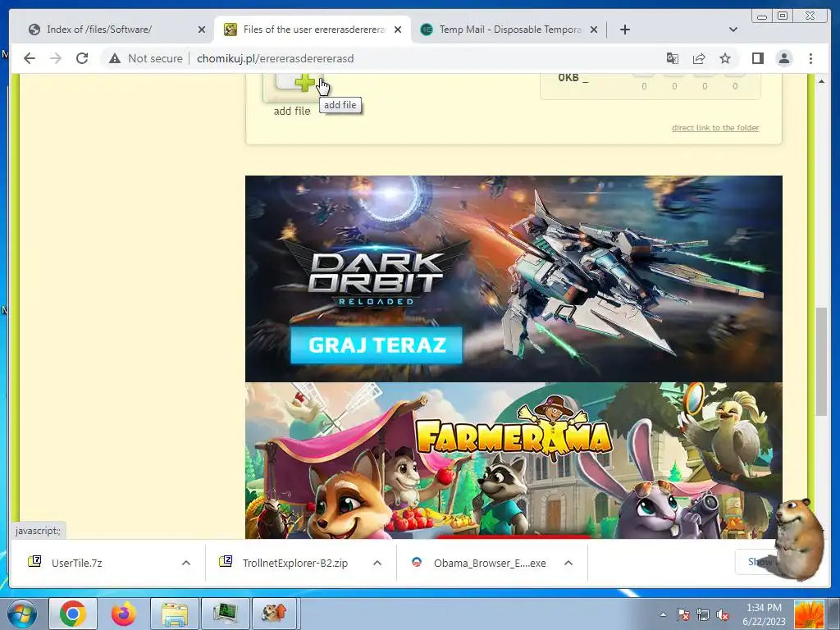Show hidden system tray icons
The height and width of the screenshot is (630, 840).
pyautogui.click(x=663, y=614)
